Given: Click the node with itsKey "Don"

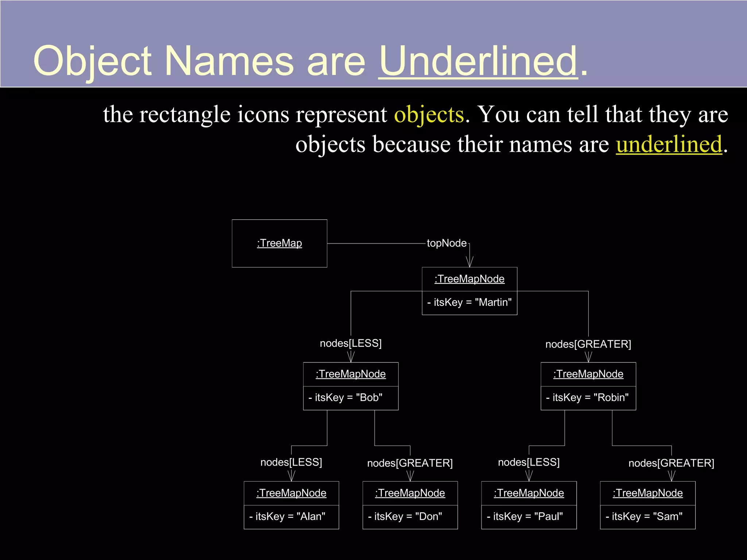Looking at the screenshot, I should (x=410, y=505).
